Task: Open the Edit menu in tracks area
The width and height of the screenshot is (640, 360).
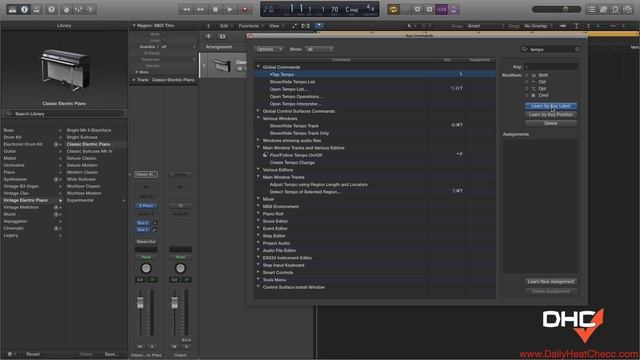Action: [x=226, y=26]
